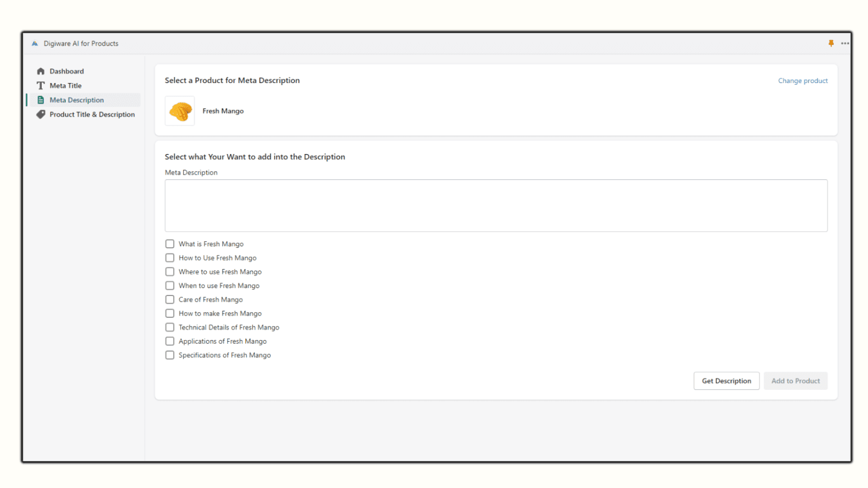Click the Product Title tag icon
868x488 pixels.
pos(41,114)
